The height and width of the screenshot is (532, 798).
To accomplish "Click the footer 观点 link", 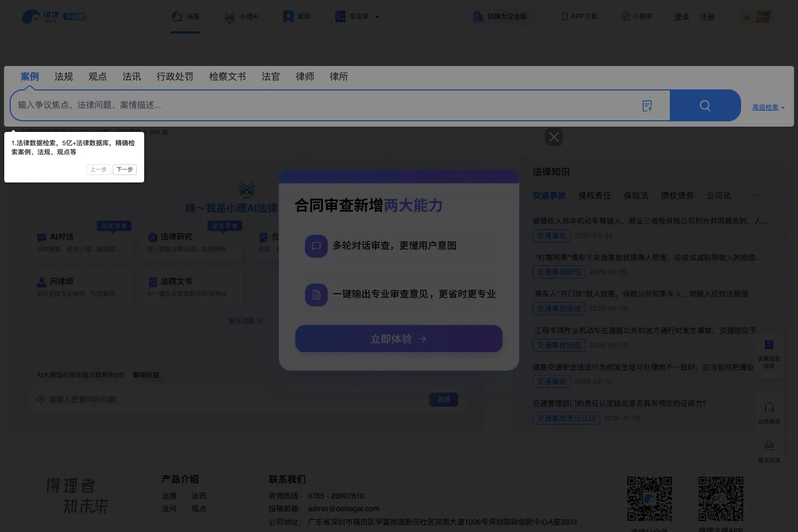I will click(199, 509).
